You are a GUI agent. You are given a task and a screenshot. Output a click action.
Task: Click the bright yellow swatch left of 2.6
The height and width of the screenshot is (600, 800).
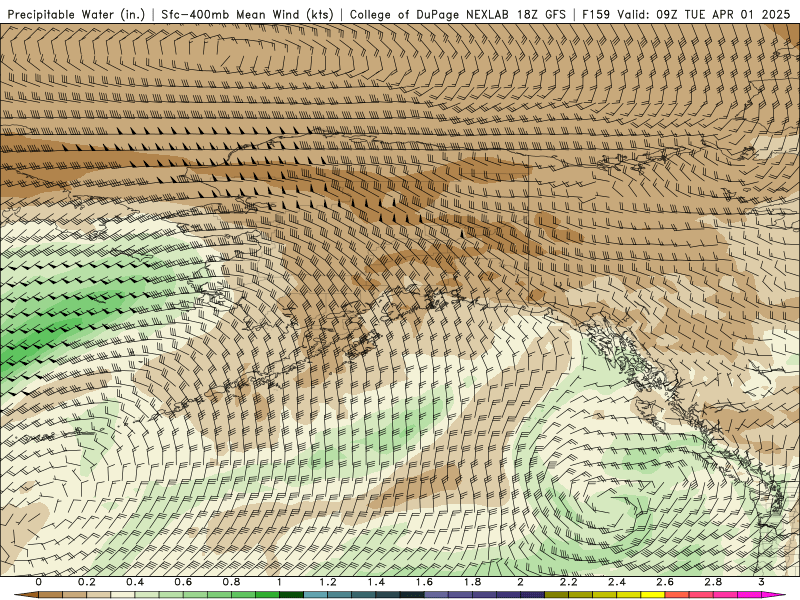pos(653,594)
